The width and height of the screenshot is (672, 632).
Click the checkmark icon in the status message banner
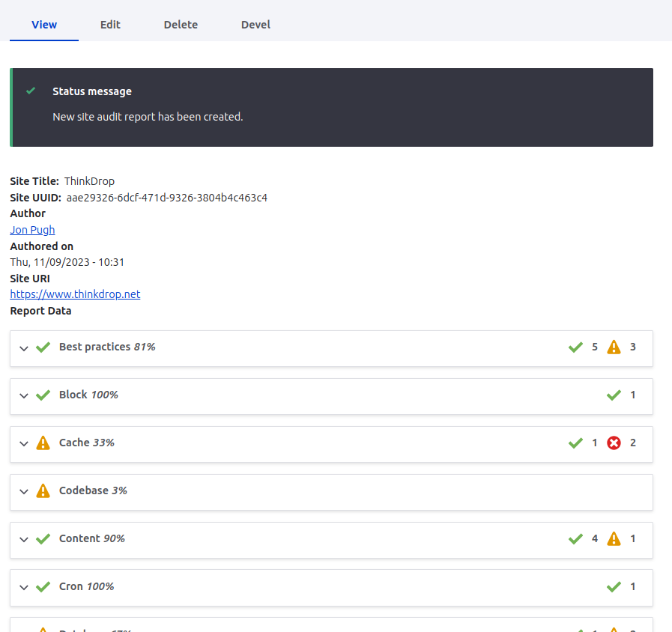[x=30, y=91]
